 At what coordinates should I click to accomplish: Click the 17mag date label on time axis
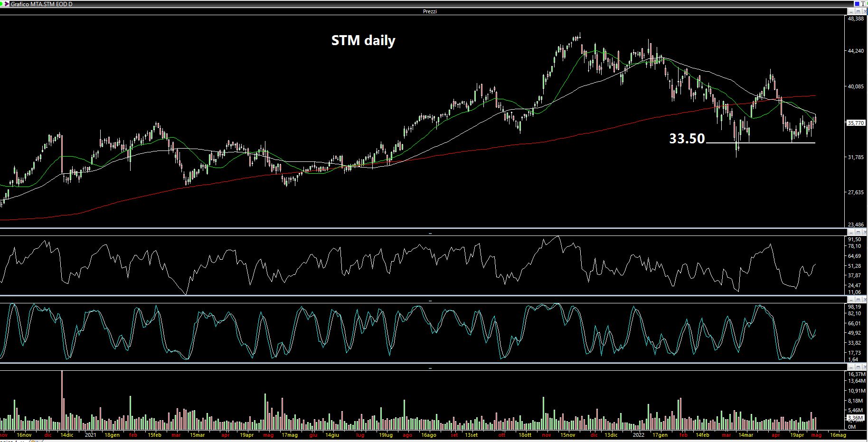(x=290, y=435)
